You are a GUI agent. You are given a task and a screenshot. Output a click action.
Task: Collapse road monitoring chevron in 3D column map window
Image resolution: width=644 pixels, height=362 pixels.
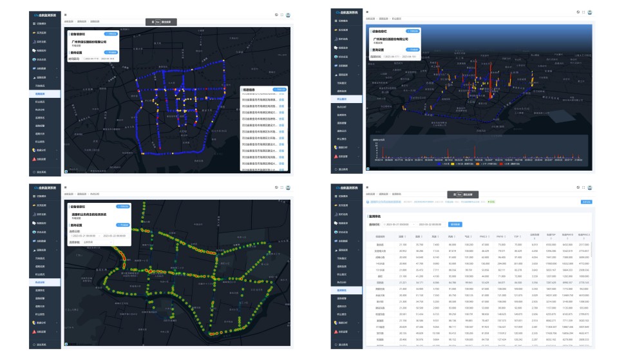(x=359, y=75)
